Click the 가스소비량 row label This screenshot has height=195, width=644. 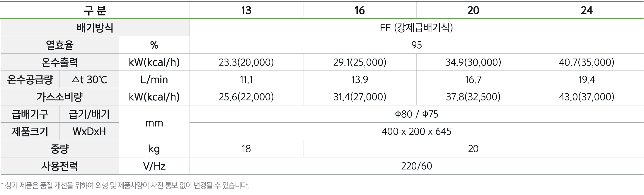point(59,97)
